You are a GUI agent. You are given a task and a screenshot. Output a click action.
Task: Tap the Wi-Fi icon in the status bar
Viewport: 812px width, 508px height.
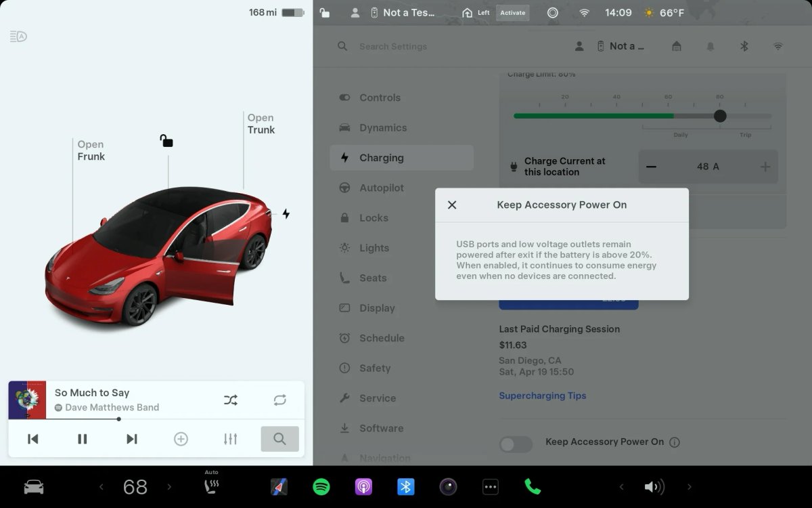[585, 12]
